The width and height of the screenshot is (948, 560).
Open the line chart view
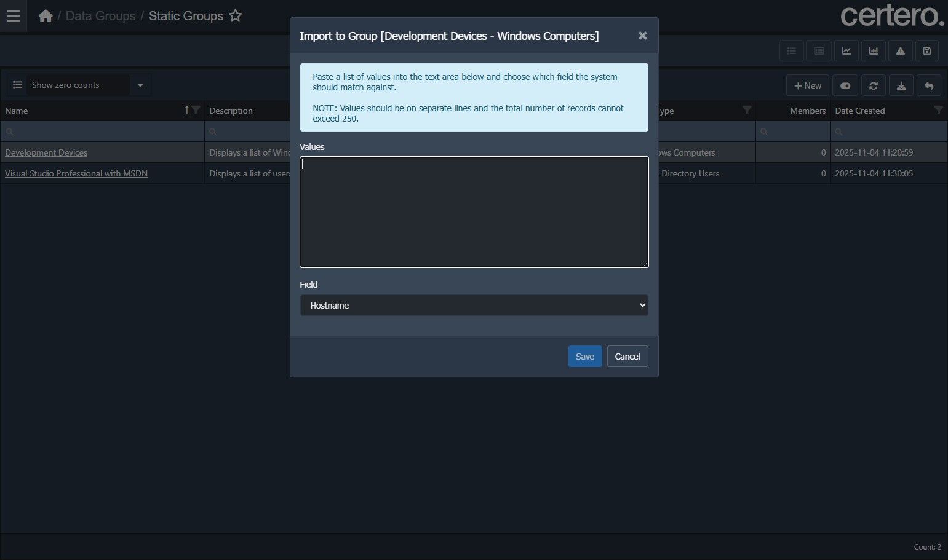846,51
